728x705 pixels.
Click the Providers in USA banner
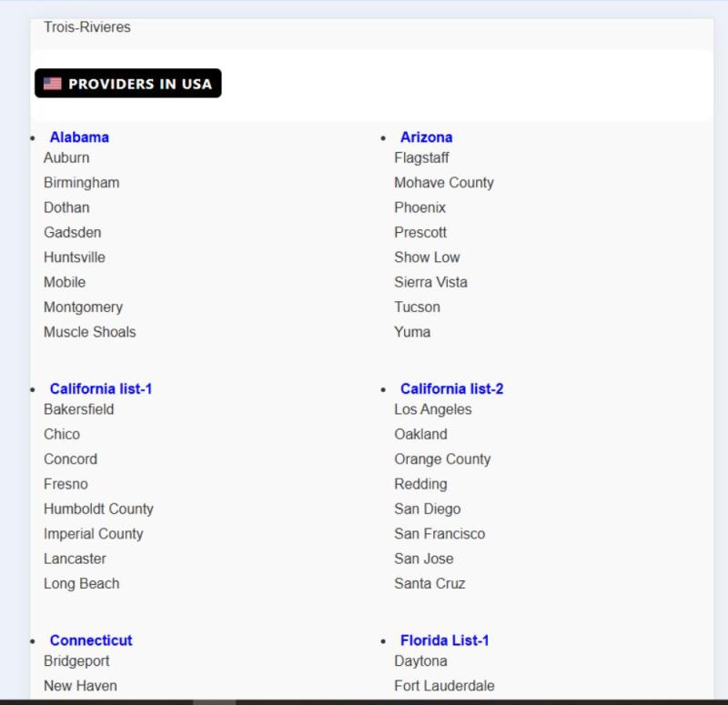128,84
